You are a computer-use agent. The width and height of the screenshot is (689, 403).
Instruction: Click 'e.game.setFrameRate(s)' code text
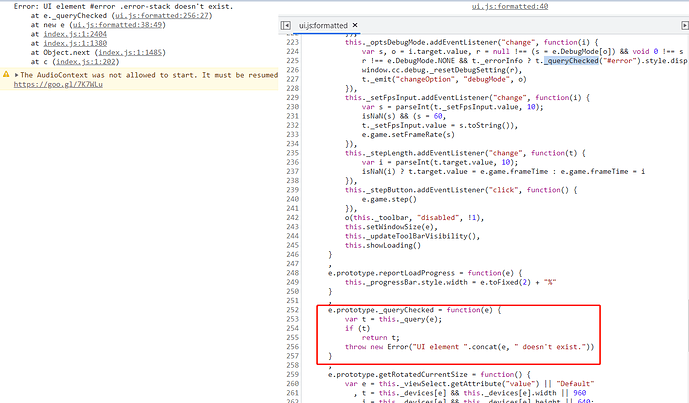click(x=408, y=134)
